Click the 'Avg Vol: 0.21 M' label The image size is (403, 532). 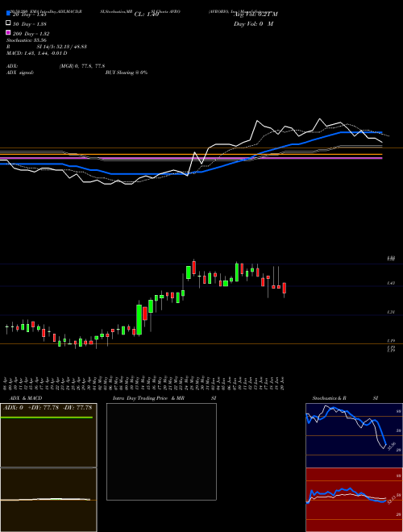coord(256,15)
